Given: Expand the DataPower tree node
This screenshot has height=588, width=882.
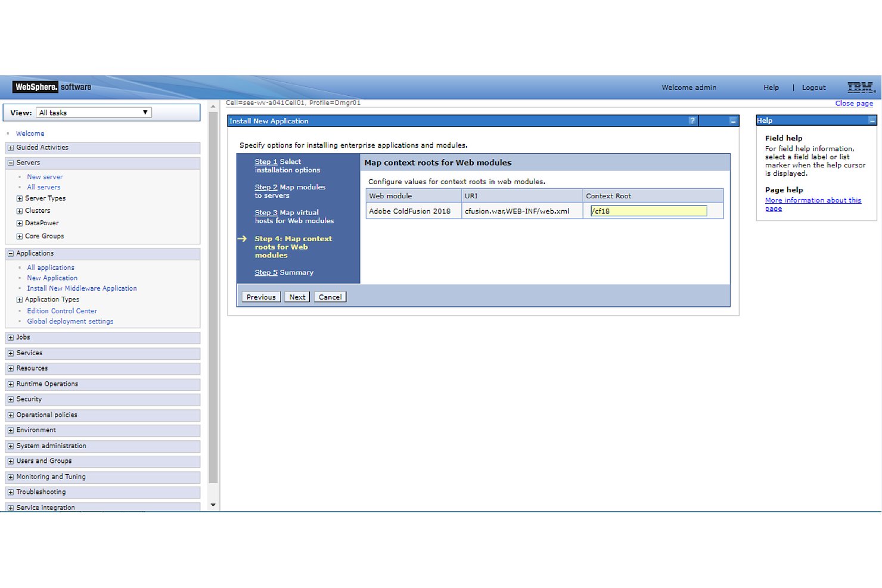Looking at the screenshot, I should coord(20,223).
